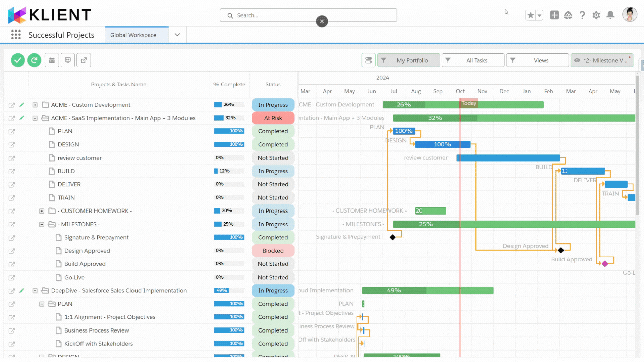Image resolution: width=644 pixels, height=362 pixels.
Task: Click the external link icon in the toolbar
Action: pyautogui.click(x=84, y=60)
